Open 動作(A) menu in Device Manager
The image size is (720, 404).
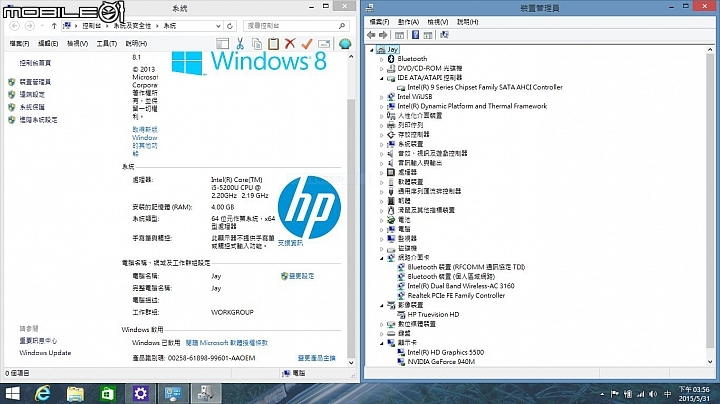point(408,22)
